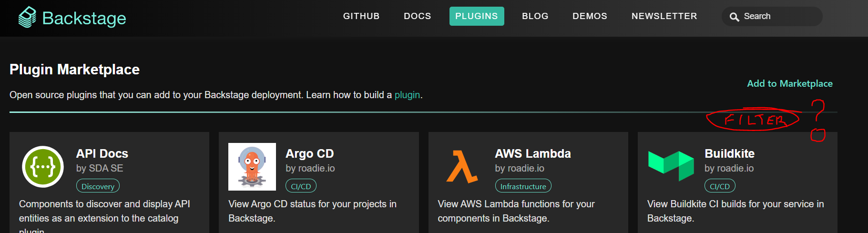Click the Argo CD card title

(x=310, y=153)
